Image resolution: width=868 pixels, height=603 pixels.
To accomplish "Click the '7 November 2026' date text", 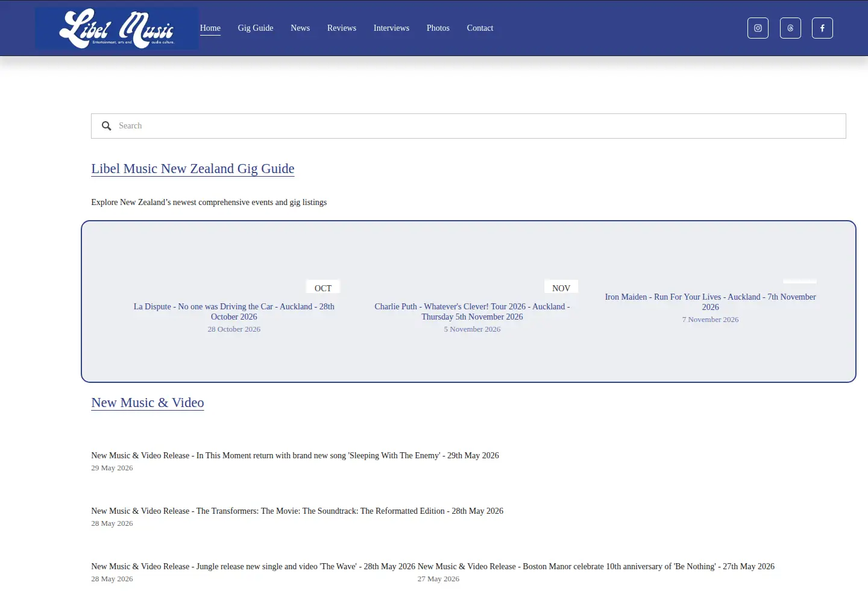I will coord(710,320).
